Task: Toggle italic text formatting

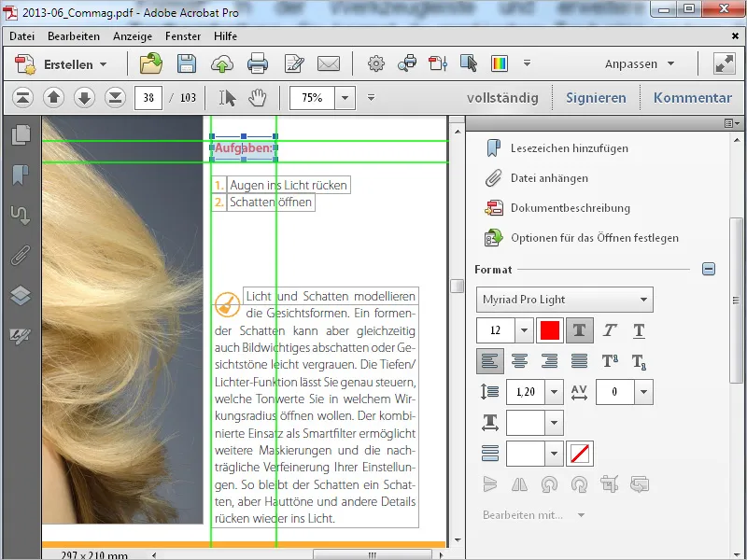Action: coord(610,330)
